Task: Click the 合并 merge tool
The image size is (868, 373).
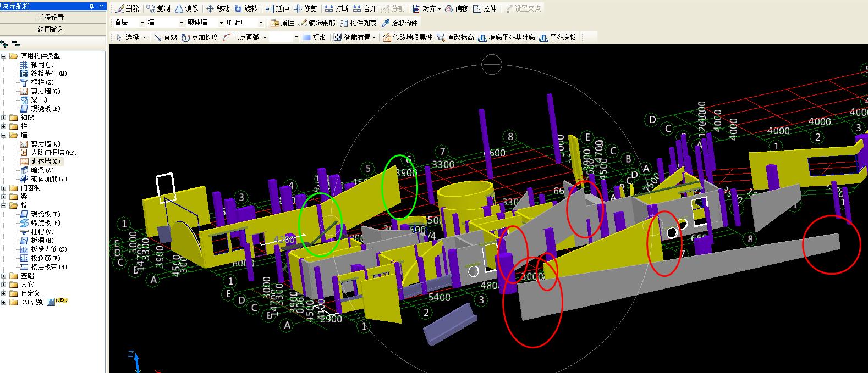Action: coord(365,9)
